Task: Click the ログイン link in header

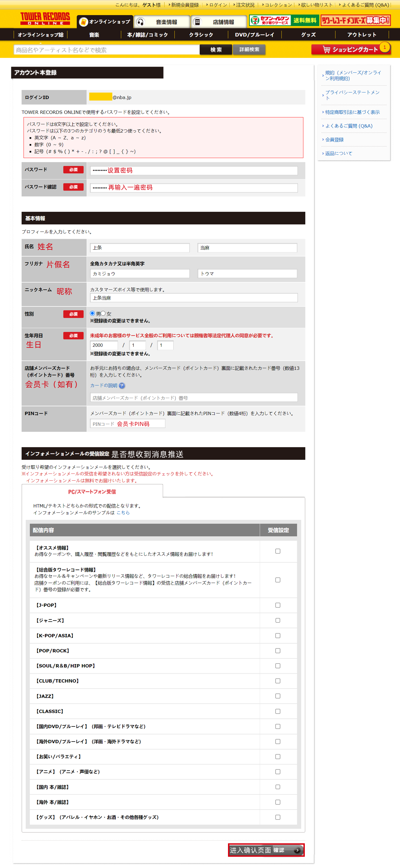Action: (218, 5)
